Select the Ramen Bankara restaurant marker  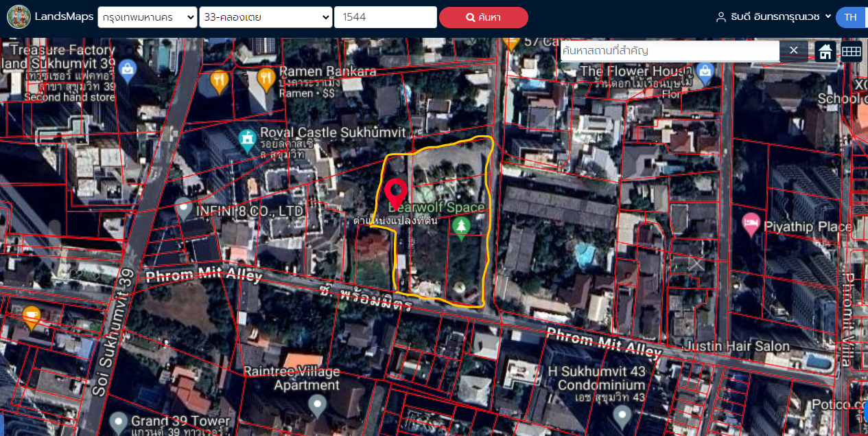[x=266, y=81]
